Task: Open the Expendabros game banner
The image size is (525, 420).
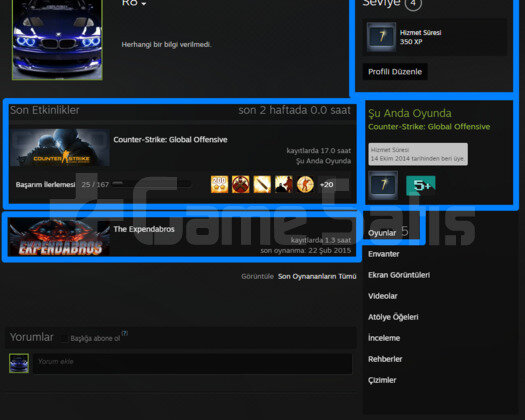Action: pos(59,237)
